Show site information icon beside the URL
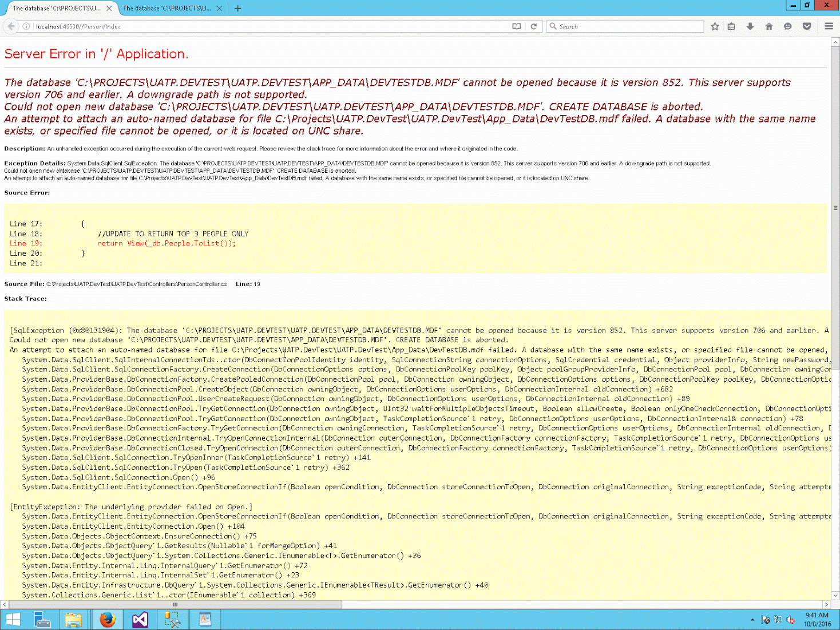This screenshot has height=630, width=840. click(x=26, y=26)
